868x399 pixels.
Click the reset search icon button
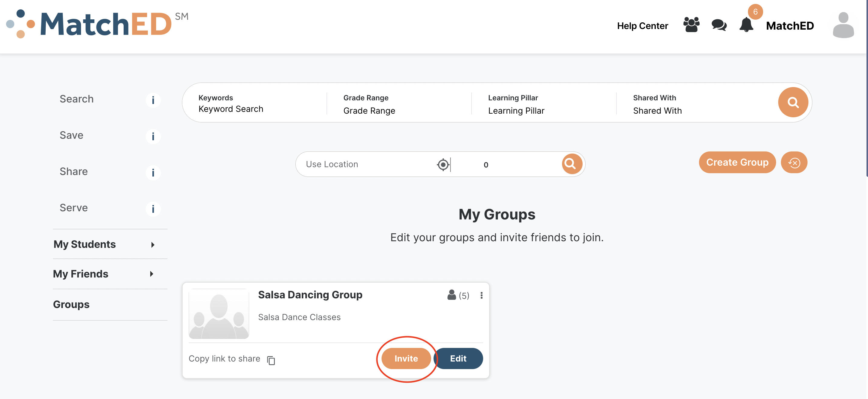pos(794,163)
